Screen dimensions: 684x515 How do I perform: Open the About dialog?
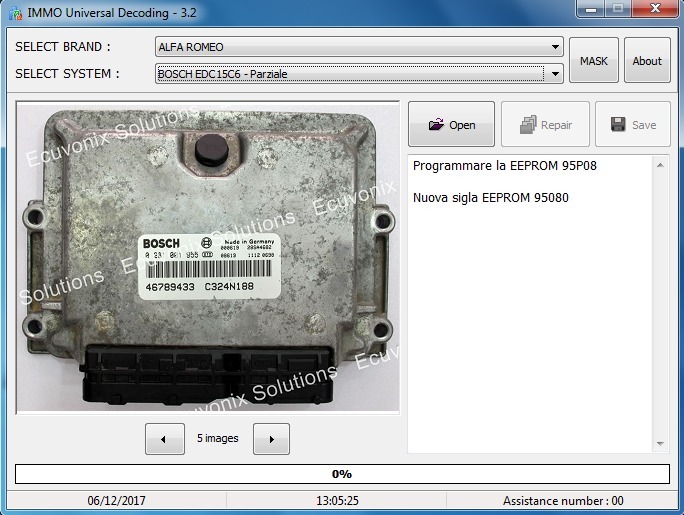(647, 60)
